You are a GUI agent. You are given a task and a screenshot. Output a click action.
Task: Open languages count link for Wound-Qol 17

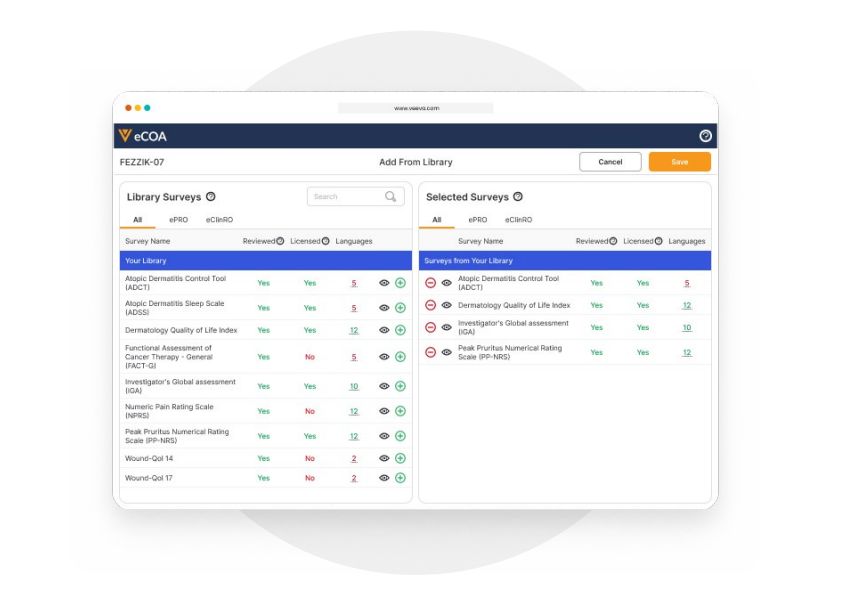[x=354, y=478]
